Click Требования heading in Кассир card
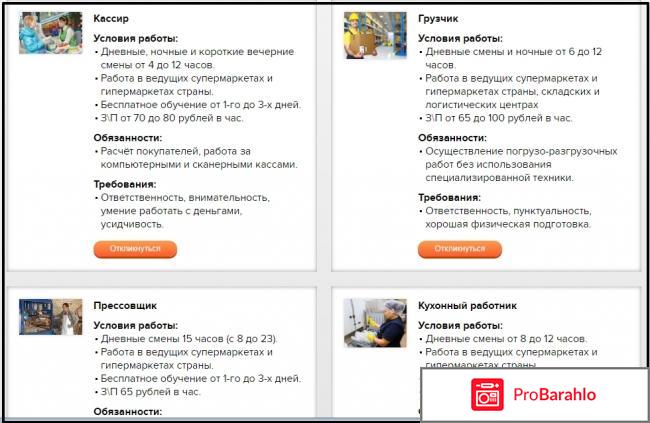This screenshot has width=650, height=423. tap(125, 184)
